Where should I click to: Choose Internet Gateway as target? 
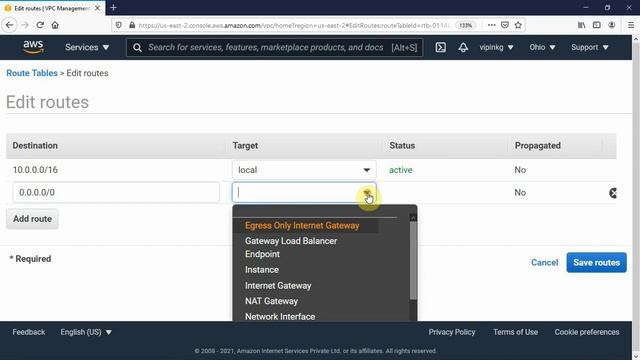(278, 286)
